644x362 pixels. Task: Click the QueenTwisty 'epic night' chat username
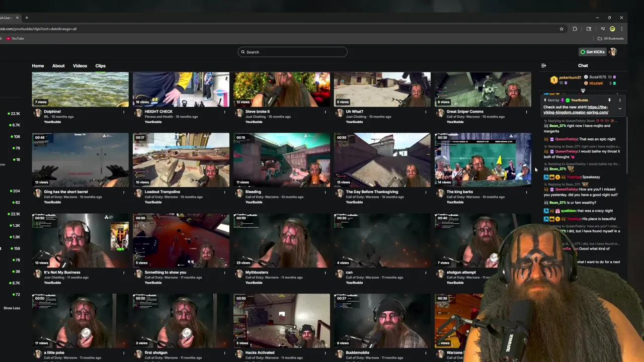[x=566, y=139]
